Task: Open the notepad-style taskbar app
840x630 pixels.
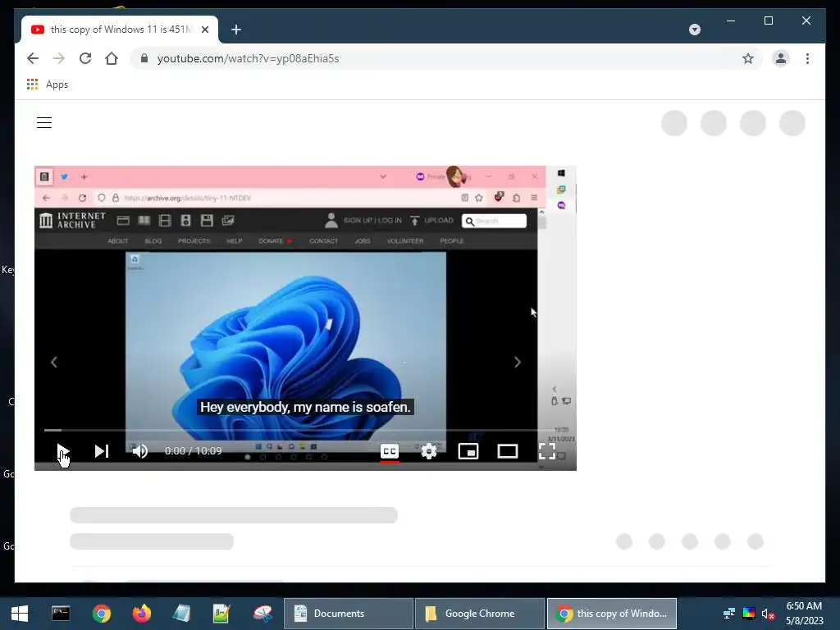Action: [181, 614]
